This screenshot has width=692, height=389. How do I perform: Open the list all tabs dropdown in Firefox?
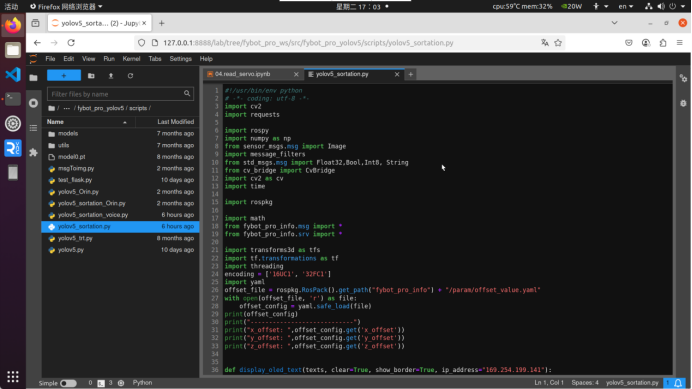tap(614, 23)
